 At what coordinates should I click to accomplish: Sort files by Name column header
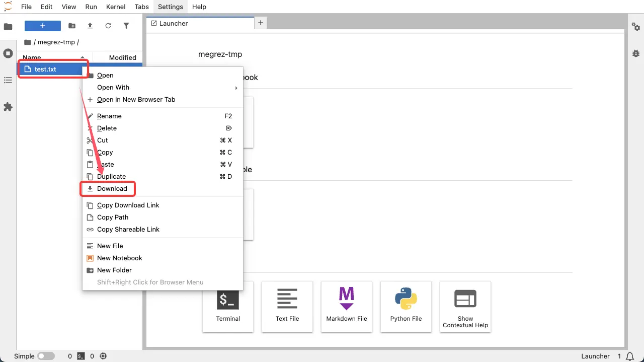click(x=32, y=57)
